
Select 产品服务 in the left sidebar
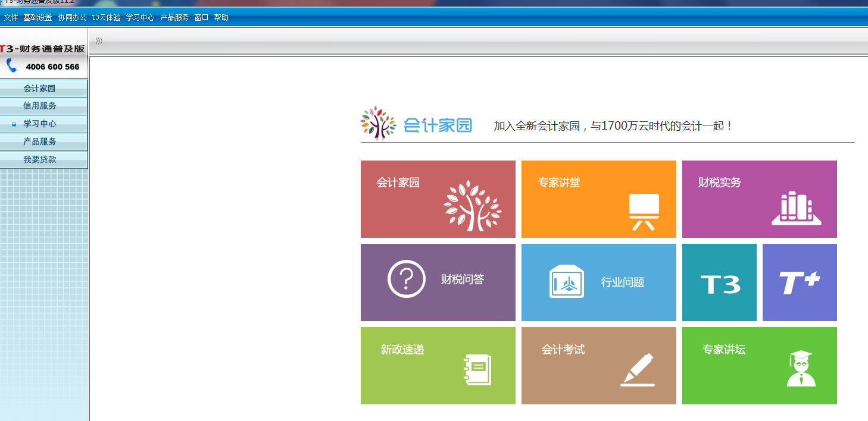pyautogui.click(x=44, y=142)
